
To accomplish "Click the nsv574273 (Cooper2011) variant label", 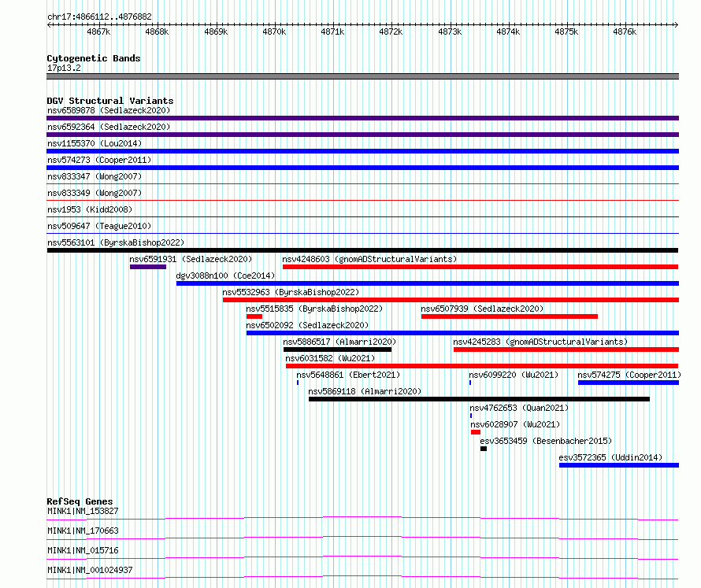I will [x=99, y=160].
